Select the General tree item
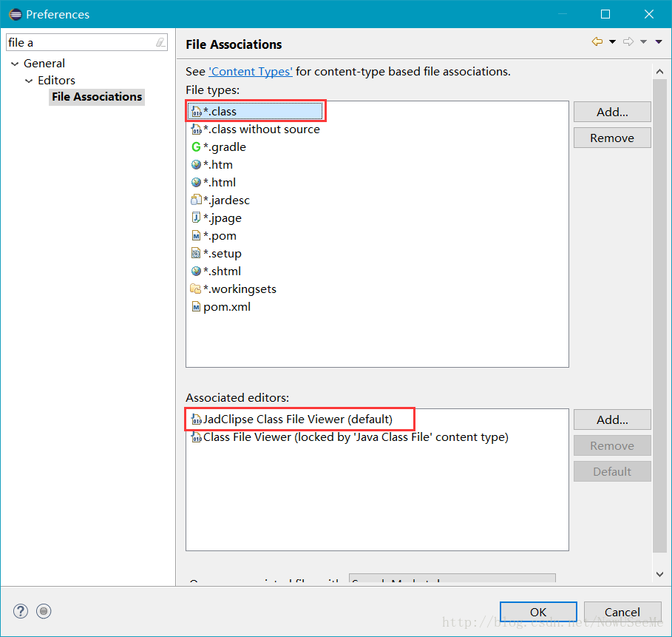Viewport: 672px width, 637px height. tap(44, 64)
